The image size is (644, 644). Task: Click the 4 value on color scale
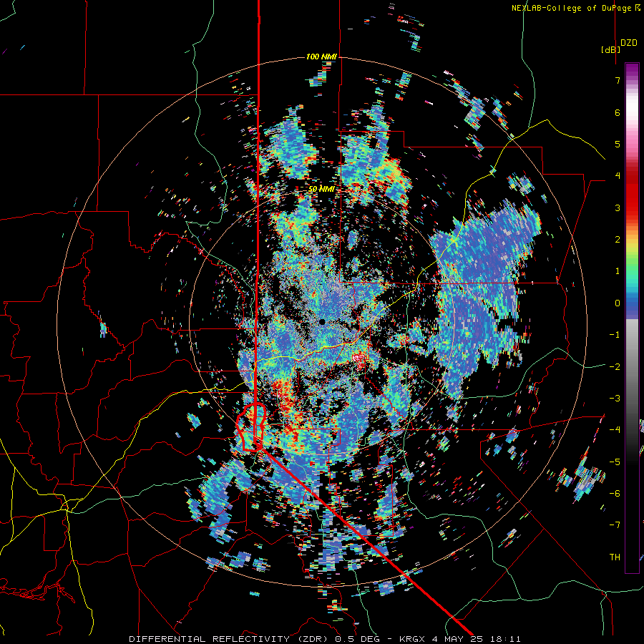(618, 176)
